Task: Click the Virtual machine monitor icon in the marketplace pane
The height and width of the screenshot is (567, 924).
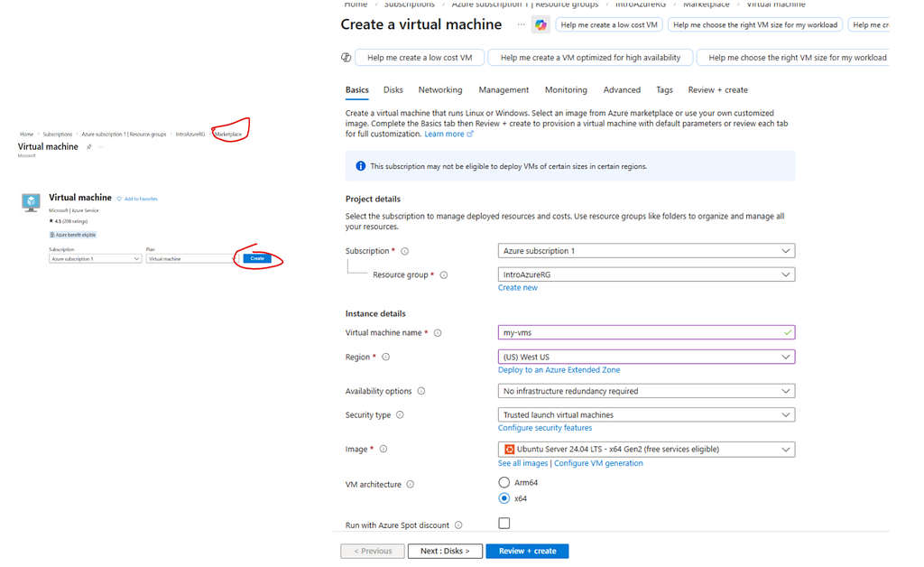Action: coord(31,202)
